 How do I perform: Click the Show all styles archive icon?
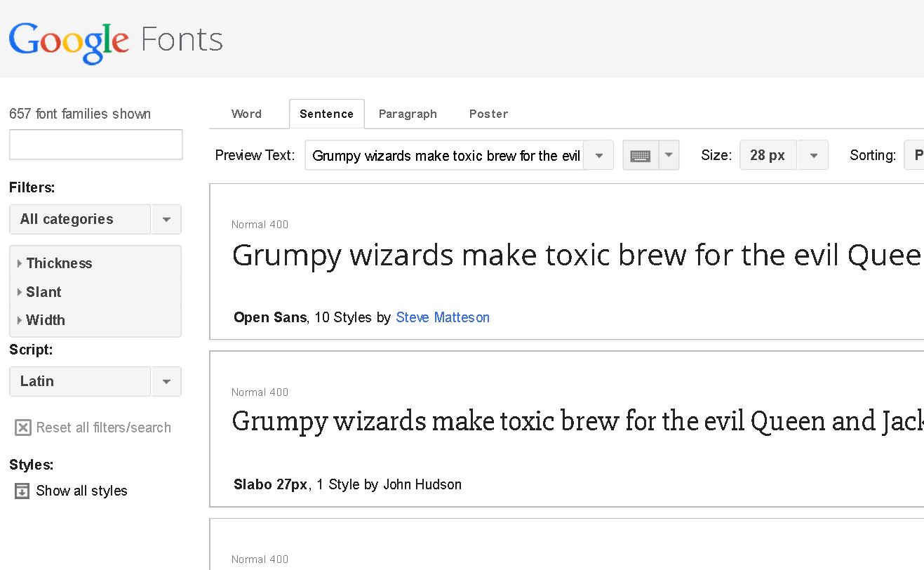22,491
